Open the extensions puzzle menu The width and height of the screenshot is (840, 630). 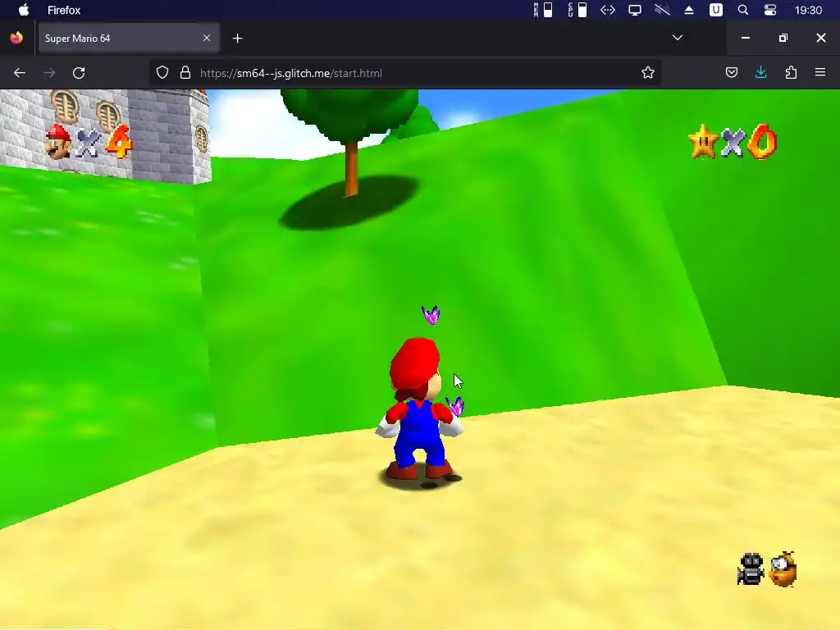pyautogui.click(x=791, y=72)
